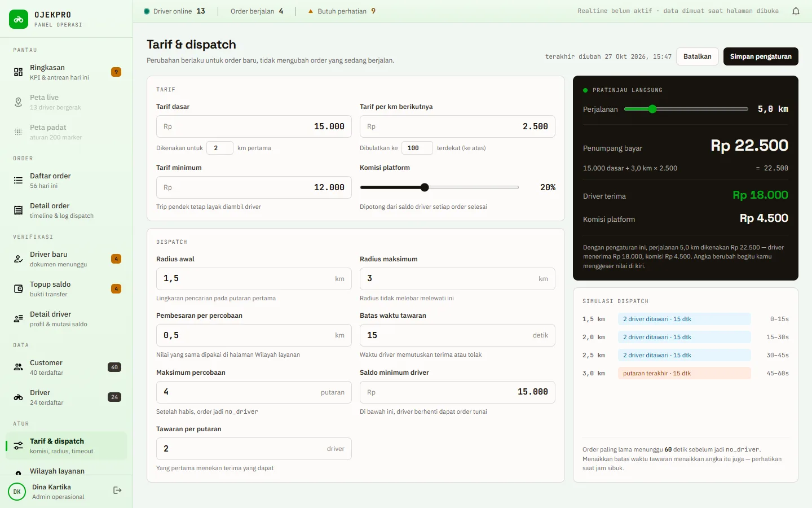Click the Tawaran per putaran field

pyautogui.click(x=254, y=449)
